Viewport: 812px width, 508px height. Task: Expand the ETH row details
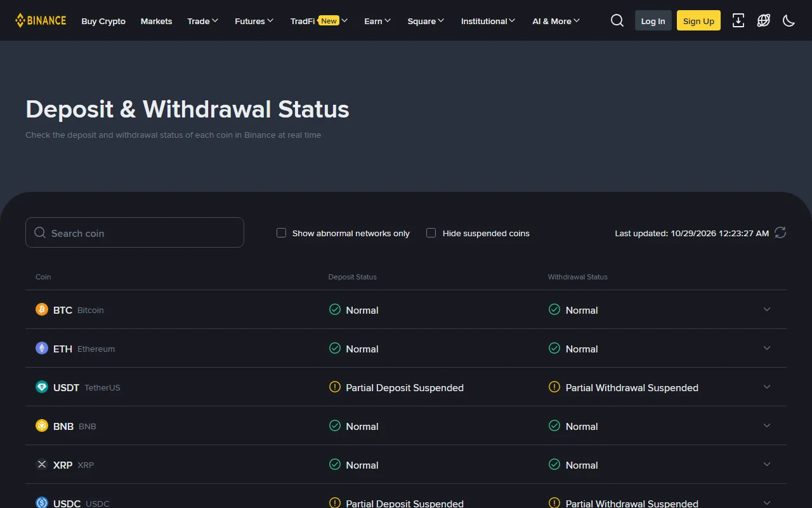click(767, 348)
